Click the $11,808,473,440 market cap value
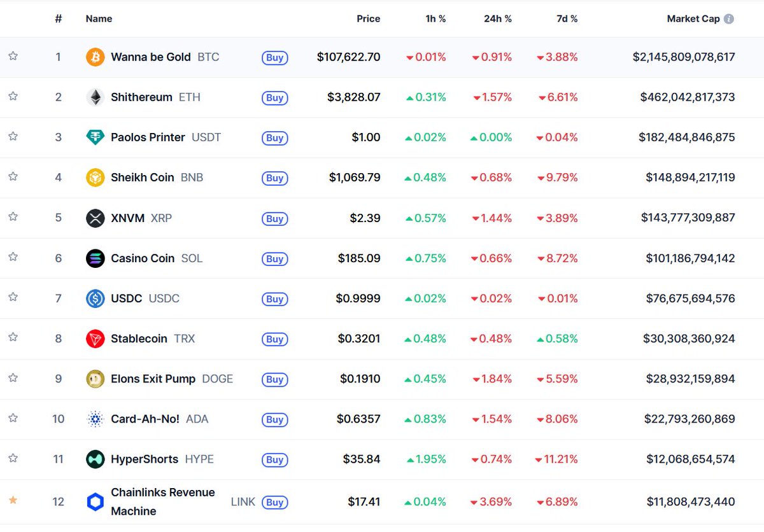 (691, 502)
